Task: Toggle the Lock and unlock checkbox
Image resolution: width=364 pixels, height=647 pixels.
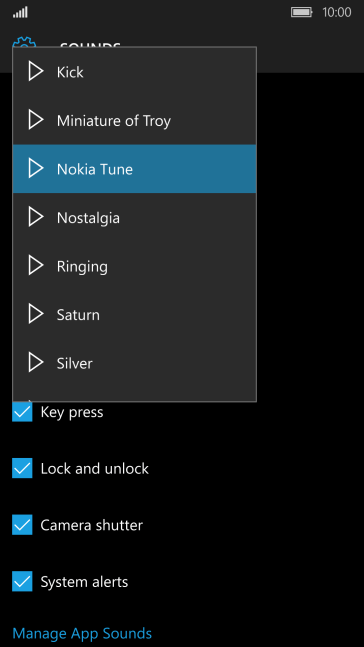Action: (22, 468)
